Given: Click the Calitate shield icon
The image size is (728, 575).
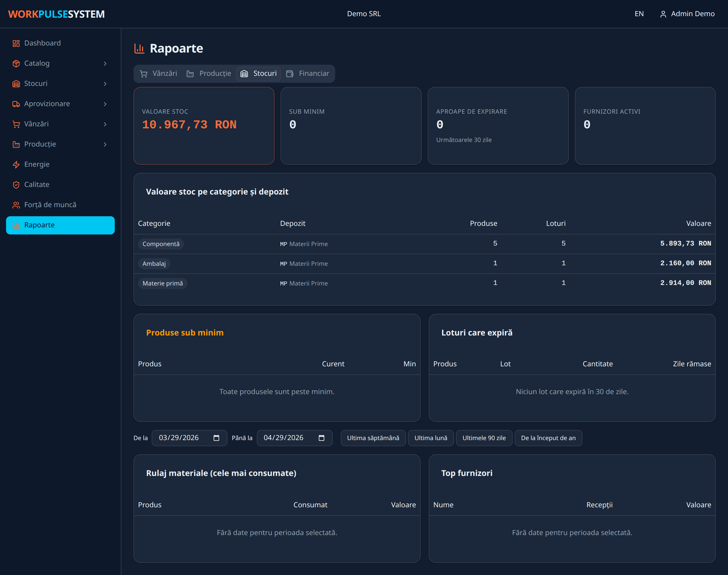Looking at the screenshot, I should (x=16, y=185).
